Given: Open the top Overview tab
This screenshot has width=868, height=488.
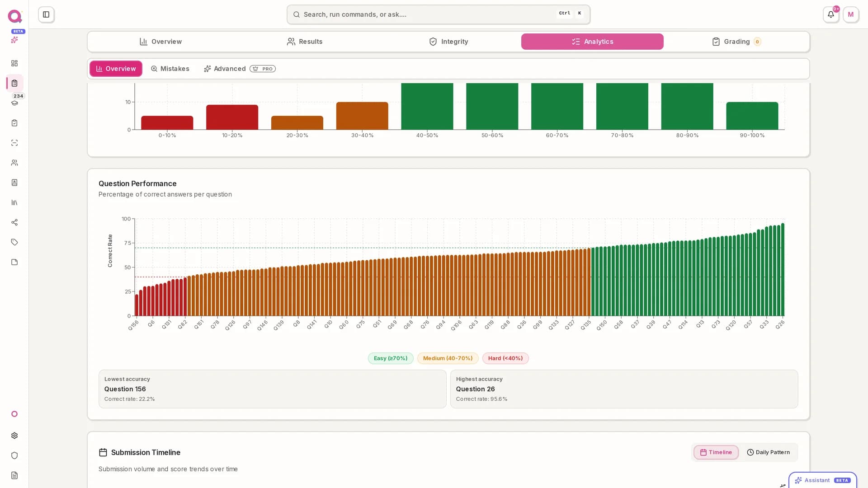Looking at the screenshot, I should (160, 42).
